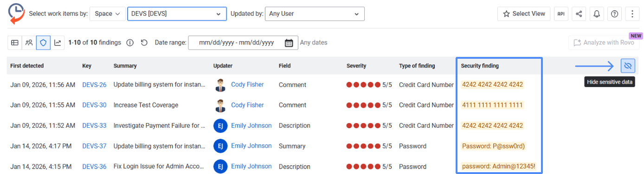Open the notifications bell icon
This screenshot has width=644, height=174.
click(x=597, y=14)
